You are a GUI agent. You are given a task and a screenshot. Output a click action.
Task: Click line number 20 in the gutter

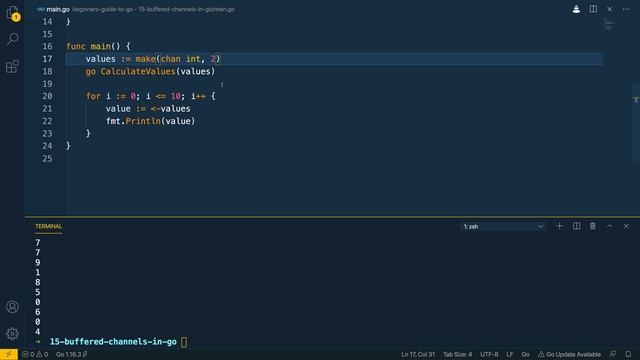coord(47,96)
